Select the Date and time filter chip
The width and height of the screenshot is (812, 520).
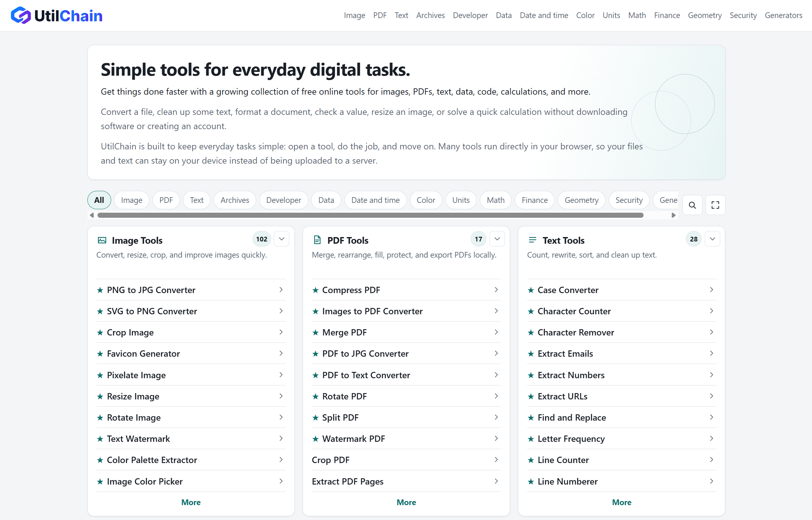click(x=375, y=200)
